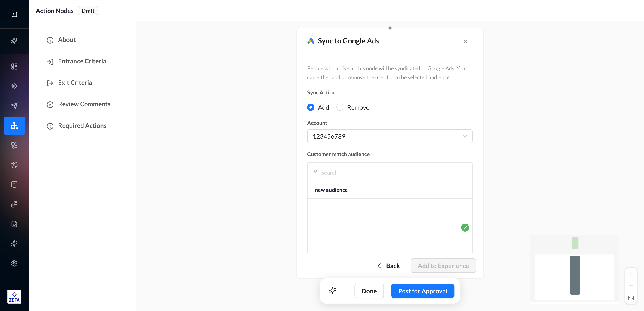The image size is (644, 311).
Task: Click the target audience icon in sidebar
Action: (x=14, y=86)
